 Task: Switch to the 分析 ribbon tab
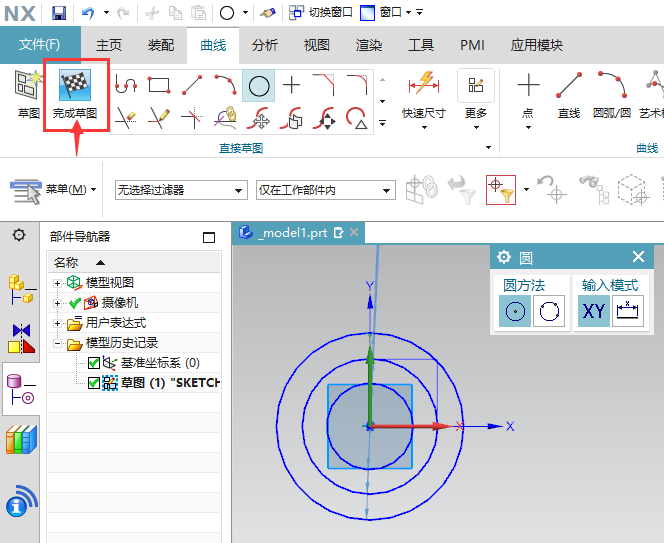coord(265,45)
